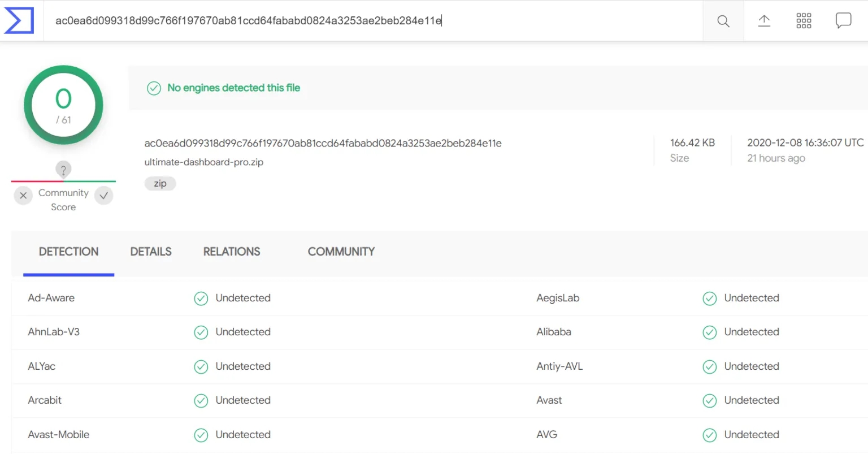The image size is (868, 454).
Task: Click the 2020-12-08 16:36:07 UTC timestamp
Action: (x=805, y=142)
